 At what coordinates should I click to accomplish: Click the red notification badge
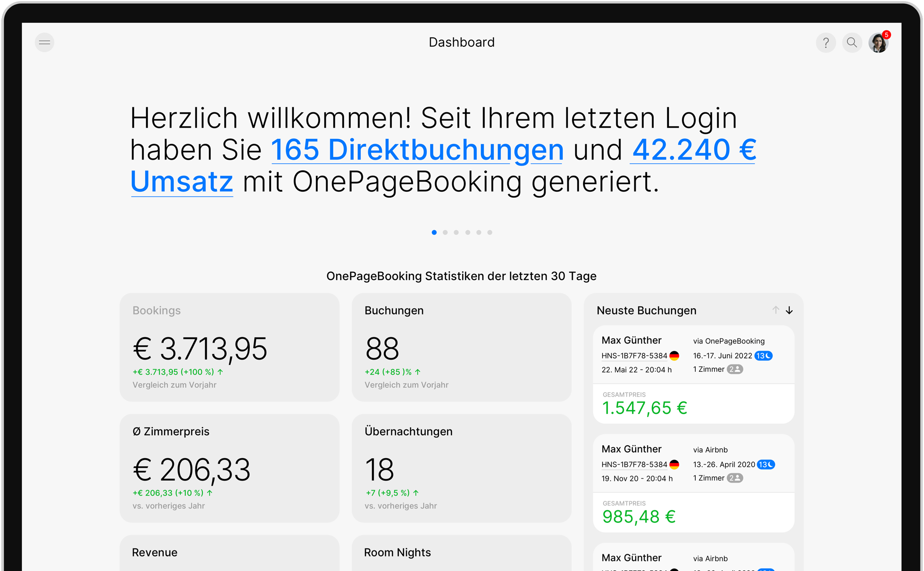[x=886, y=35]
